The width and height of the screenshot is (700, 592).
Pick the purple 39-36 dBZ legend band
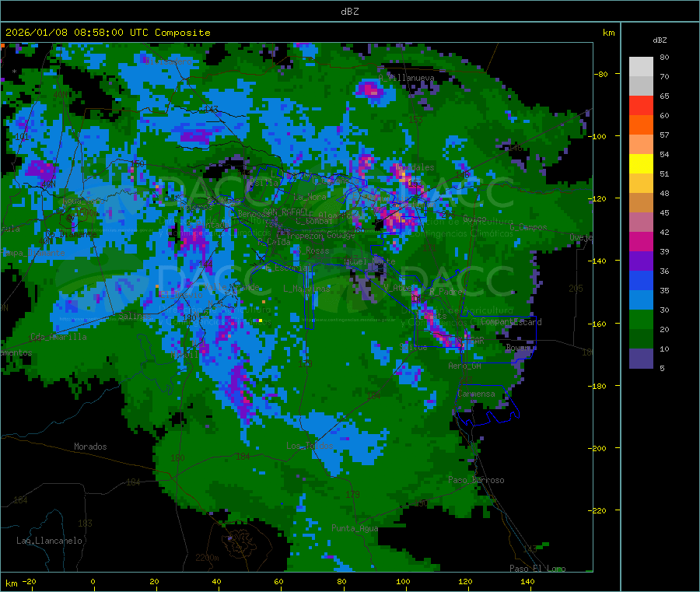point(641,261)
